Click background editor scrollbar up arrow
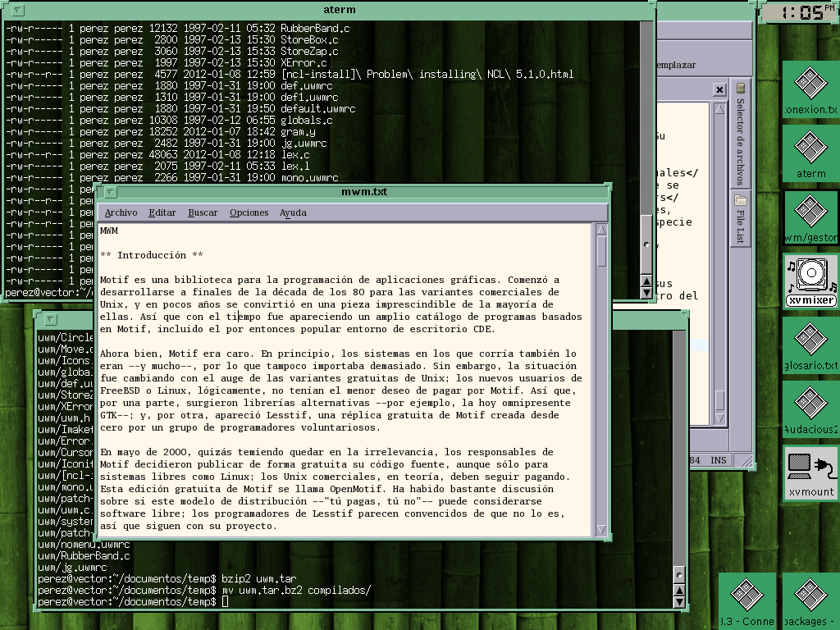Viewport: 840px width, 630px height. (719, 110)
